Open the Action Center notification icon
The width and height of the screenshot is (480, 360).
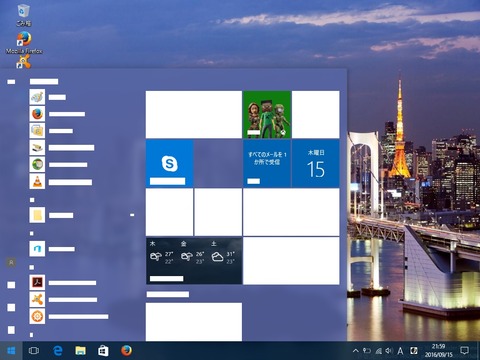tap(464, 351)
